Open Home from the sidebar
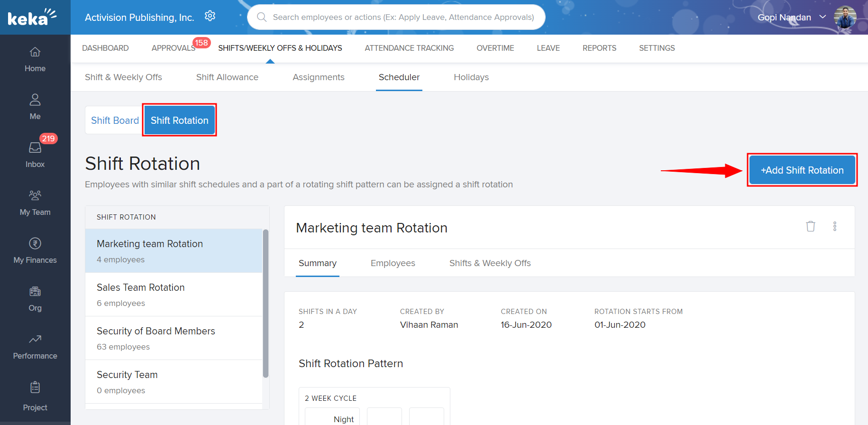The image size is (868, 425). click(35, 59)
